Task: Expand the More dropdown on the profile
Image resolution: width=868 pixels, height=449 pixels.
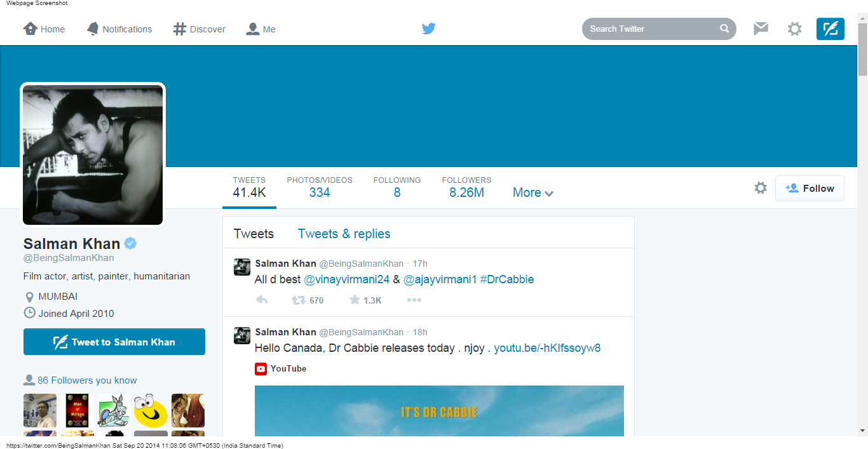Action: pyautogui.click(x=532, y=192)
